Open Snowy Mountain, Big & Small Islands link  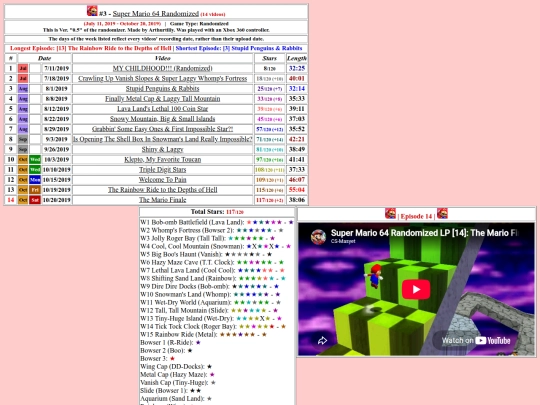coord(163,119)
